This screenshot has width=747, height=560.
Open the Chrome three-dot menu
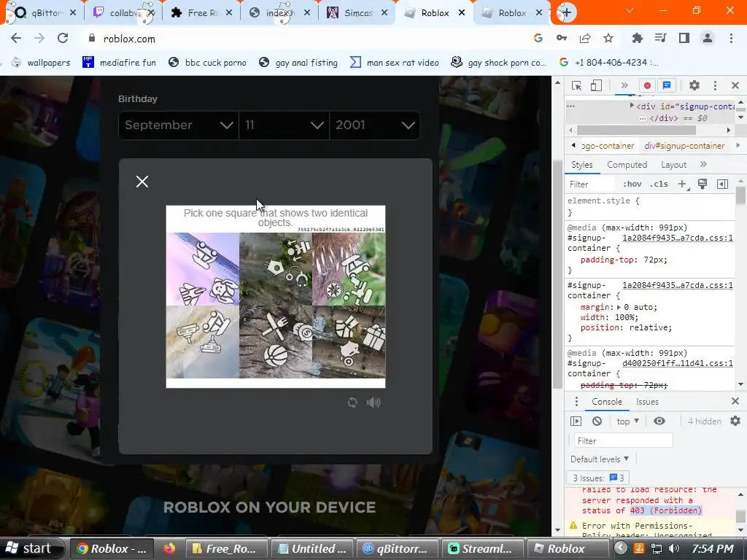click(x=731, y=39)
